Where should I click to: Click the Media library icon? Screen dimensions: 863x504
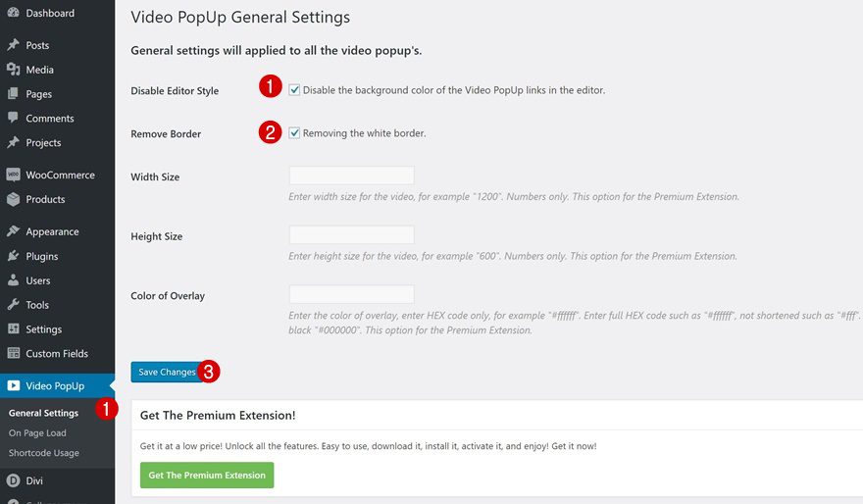click(x=13, y=70)
